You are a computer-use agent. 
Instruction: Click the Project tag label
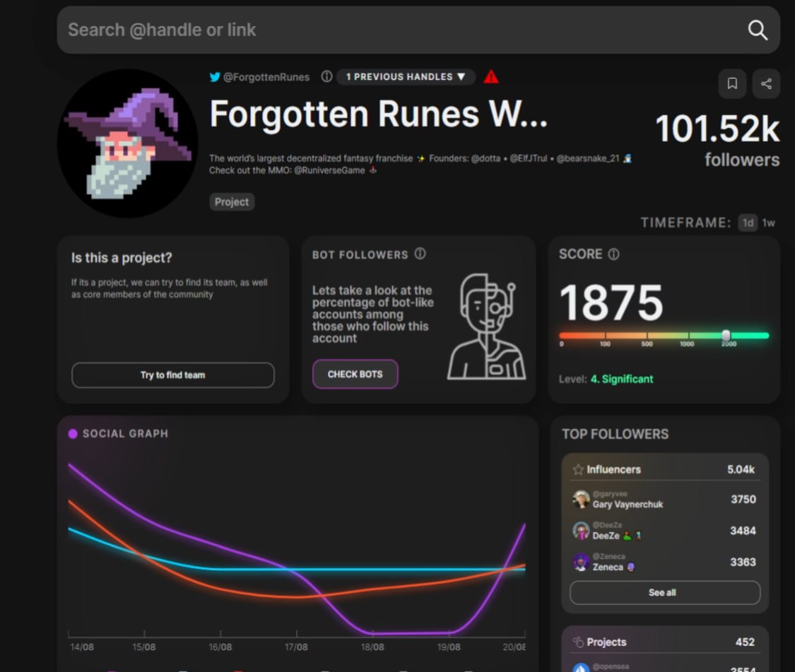click(232, 202)
